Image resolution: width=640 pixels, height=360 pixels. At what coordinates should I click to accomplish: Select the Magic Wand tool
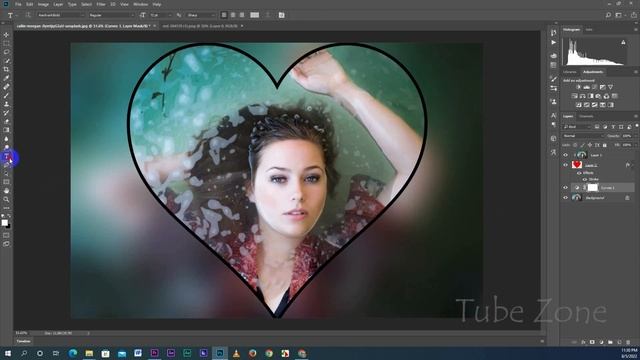(6, 61)
